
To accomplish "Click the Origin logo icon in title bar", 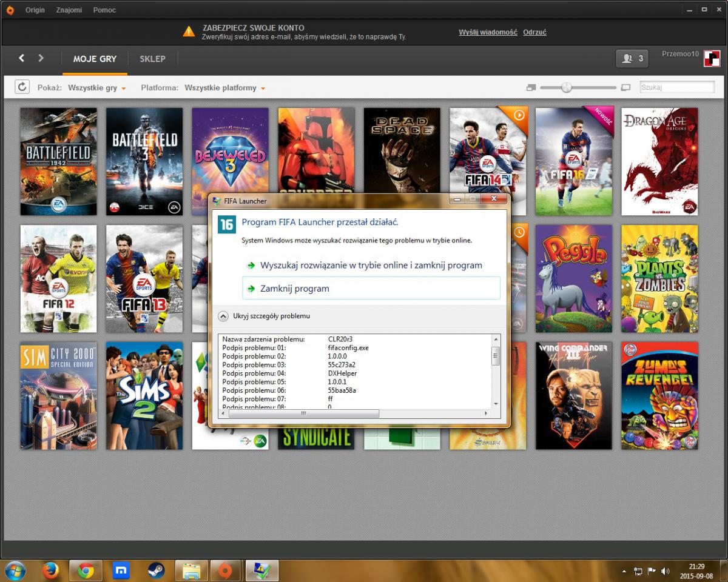I will [10, 10].
